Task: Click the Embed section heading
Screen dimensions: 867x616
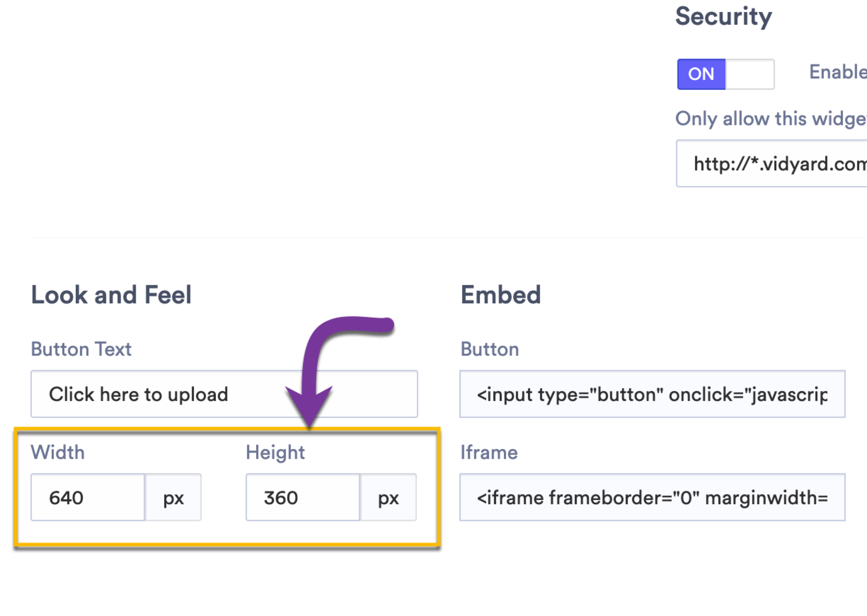Action: (x=501, y=294)
